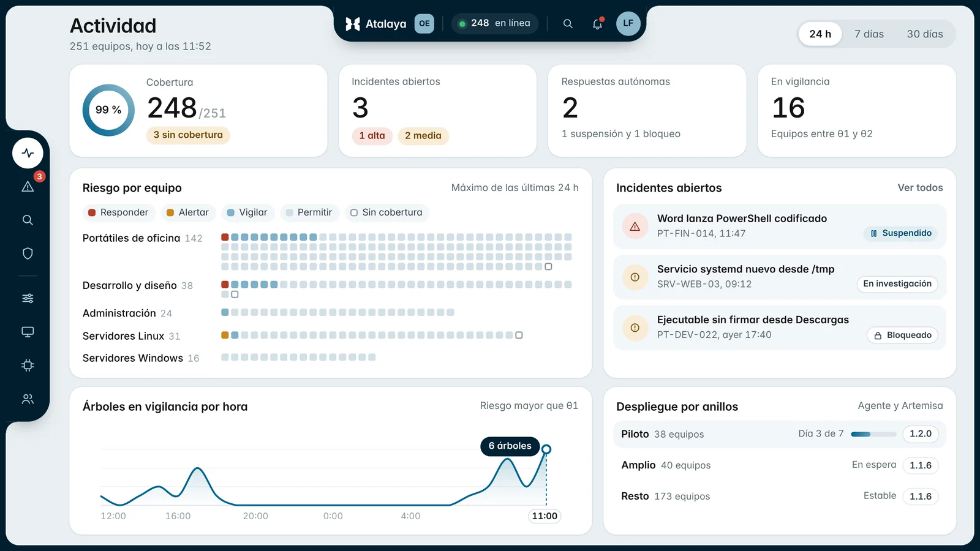Viewport: 980px width, 551px height.
Task: Click the 99 % coverage ring
Action: tap(108, 110)
